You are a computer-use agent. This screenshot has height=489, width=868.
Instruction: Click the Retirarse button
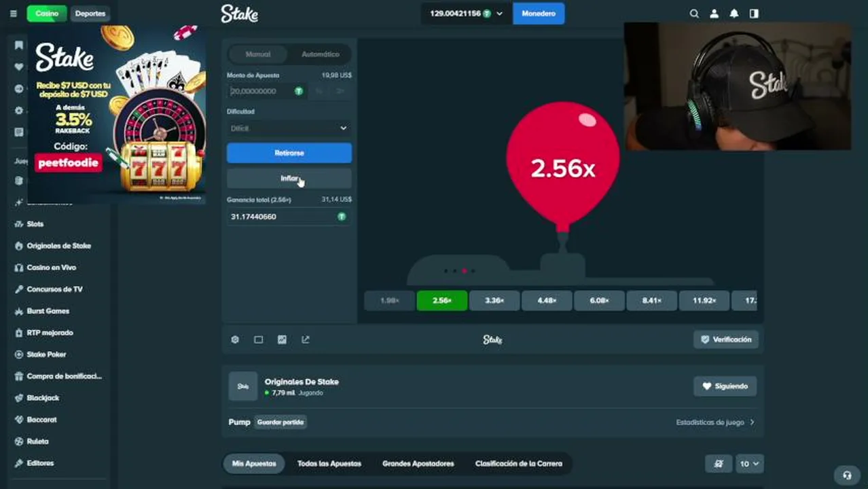289,153
